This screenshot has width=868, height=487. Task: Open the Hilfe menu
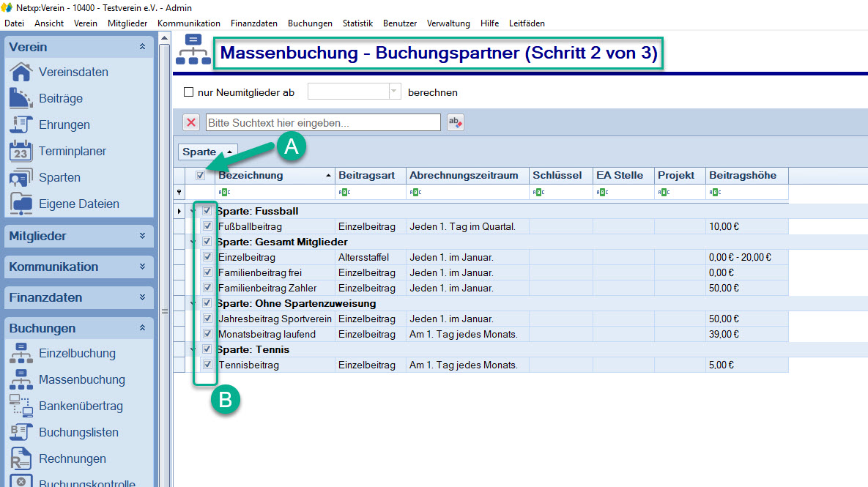[489, 23]
